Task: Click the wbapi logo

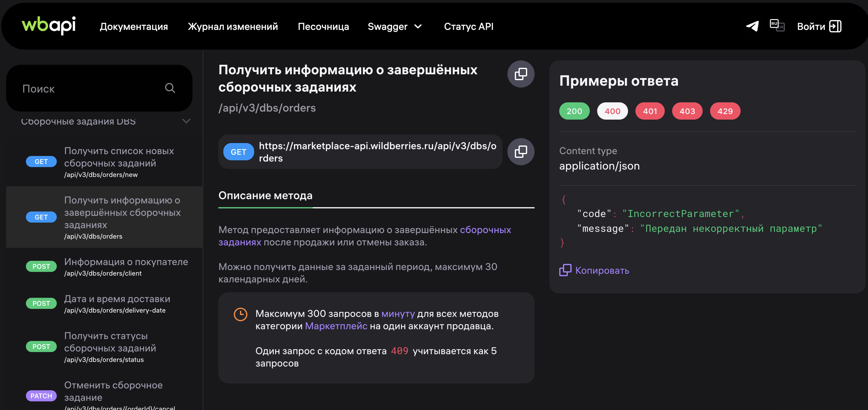Action: (48, 25)
